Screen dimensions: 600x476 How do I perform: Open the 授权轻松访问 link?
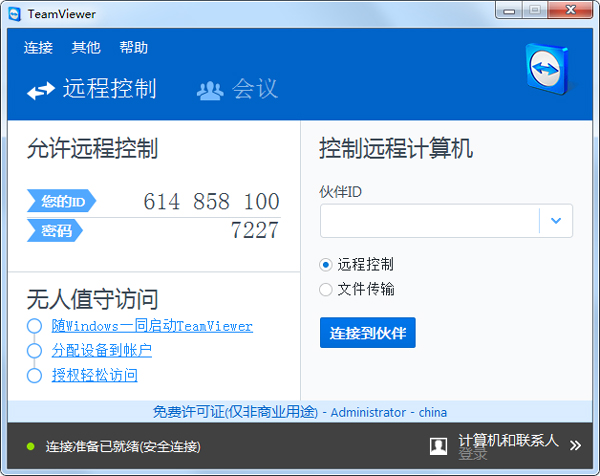pyautogui.click(x=95, y=376)
